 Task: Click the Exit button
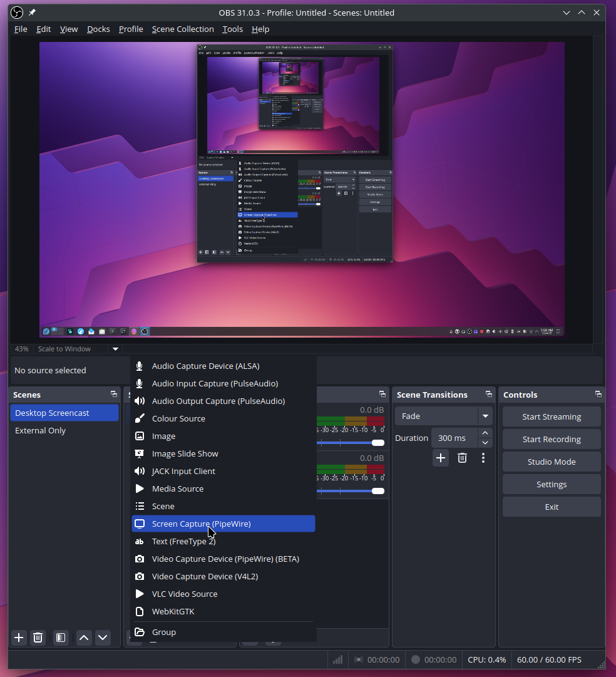552,507
